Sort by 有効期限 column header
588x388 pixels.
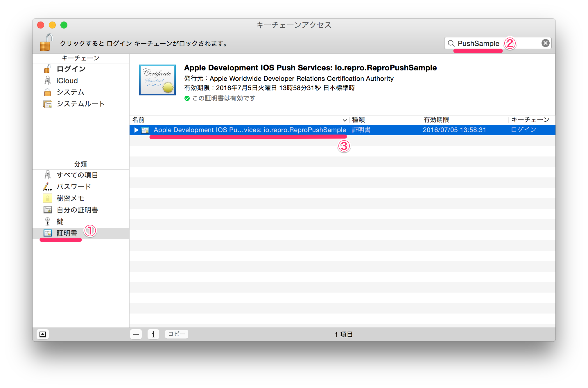(x=464, y=120)
